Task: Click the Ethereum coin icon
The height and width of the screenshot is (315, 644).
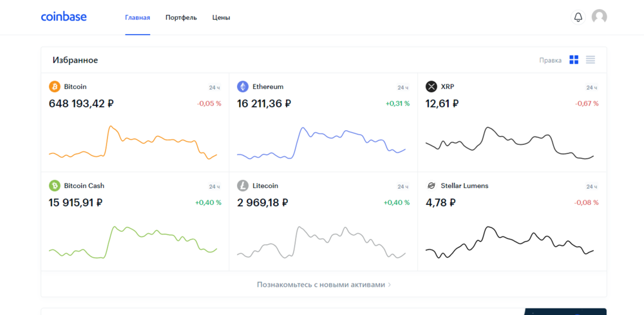Action: (243, 87)
